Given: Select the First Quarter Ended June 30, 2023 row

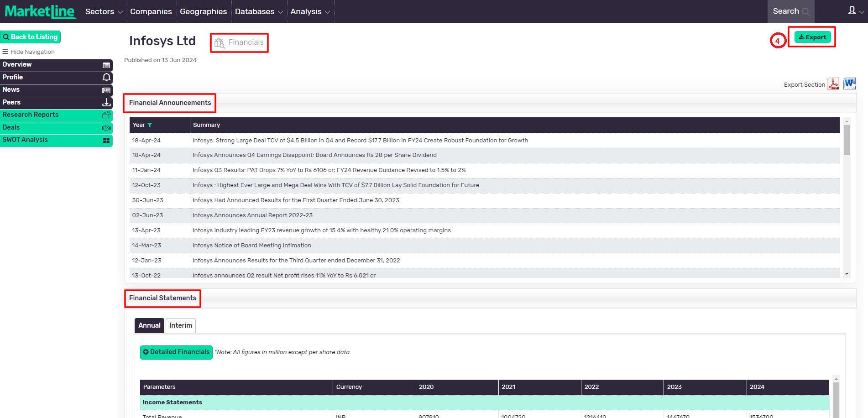Looking at the screenshot, I should click(485, 200).
